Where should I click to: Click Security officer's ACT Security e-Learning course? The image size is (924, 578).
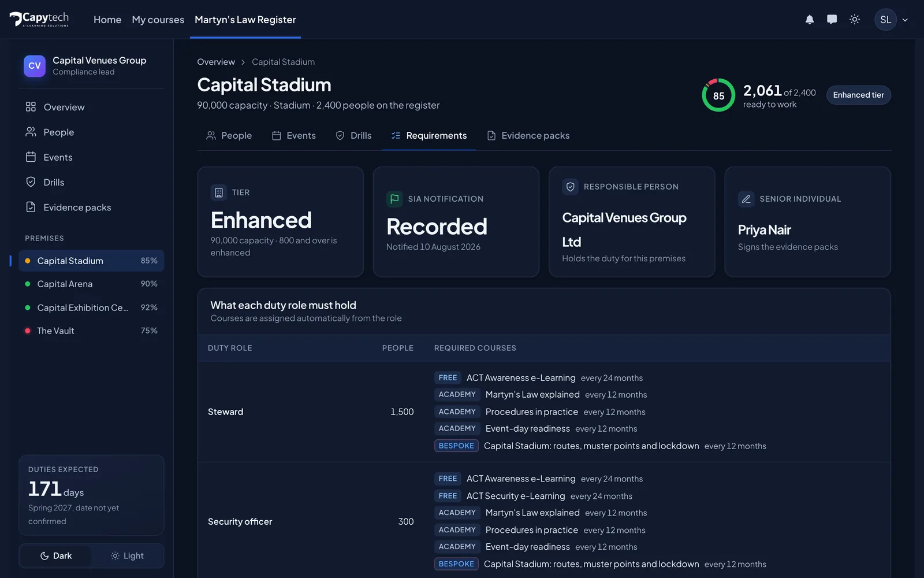(x=516, y=496)
